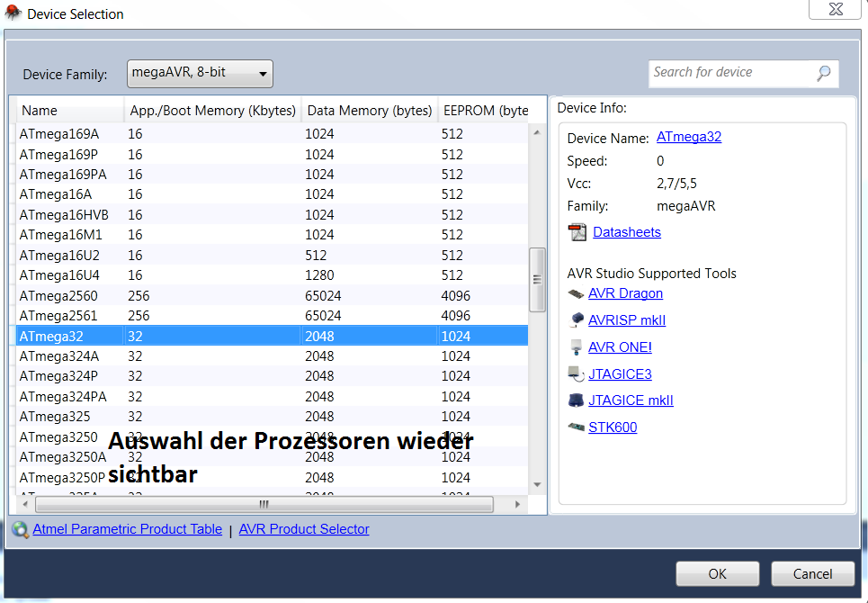Sort by Data Memory (bytes) column header

click(369, 110)
